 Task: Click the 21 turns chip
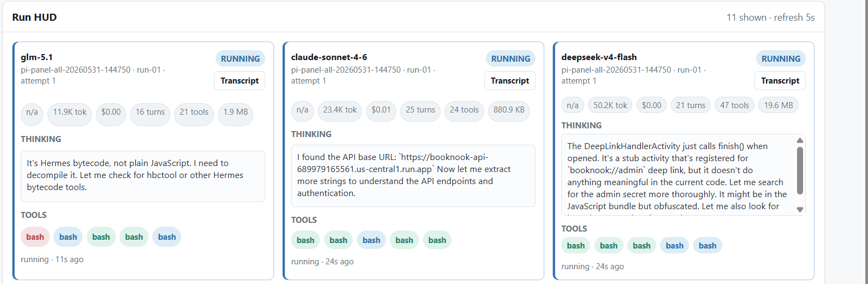click(x=691, y=105)
